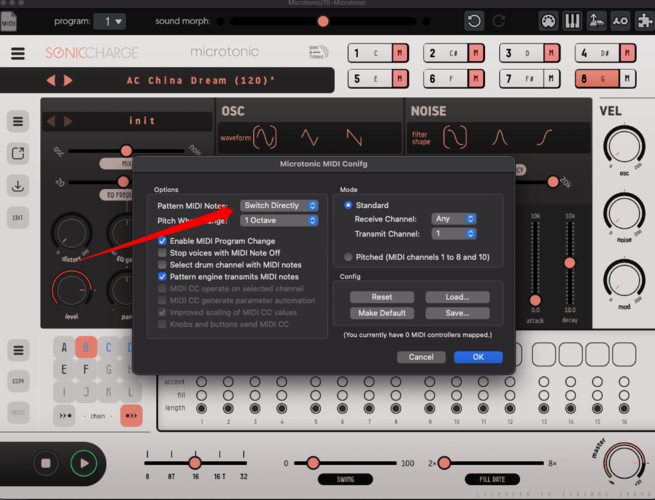Click the level knob
655x500 pixels.
(x=72, y=289)
